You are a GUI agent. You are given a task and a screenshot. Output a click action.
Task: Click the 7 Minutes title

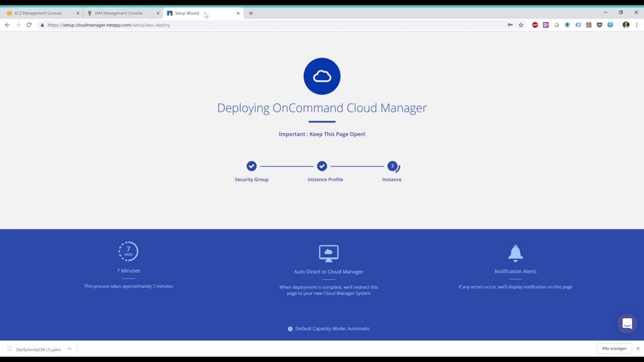coord(128,270)
